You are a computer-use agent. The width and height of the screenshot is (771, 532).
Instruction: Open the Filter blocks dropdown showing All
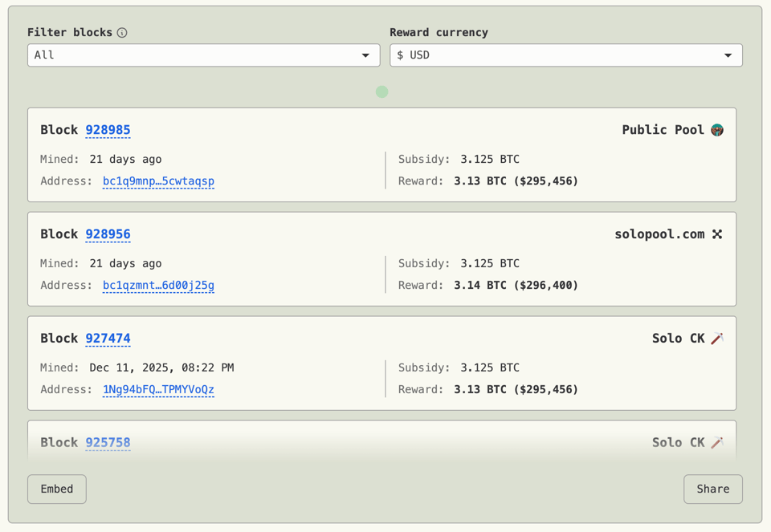click(201, 55)
